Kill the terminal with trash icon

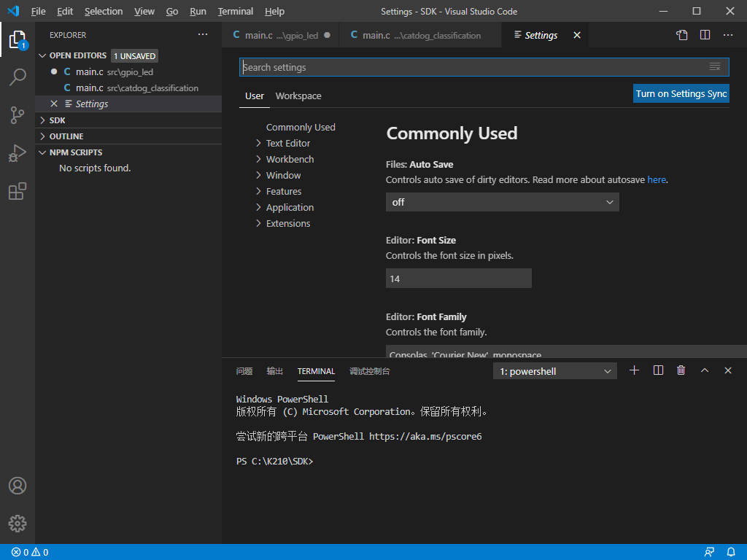(681, 370)
